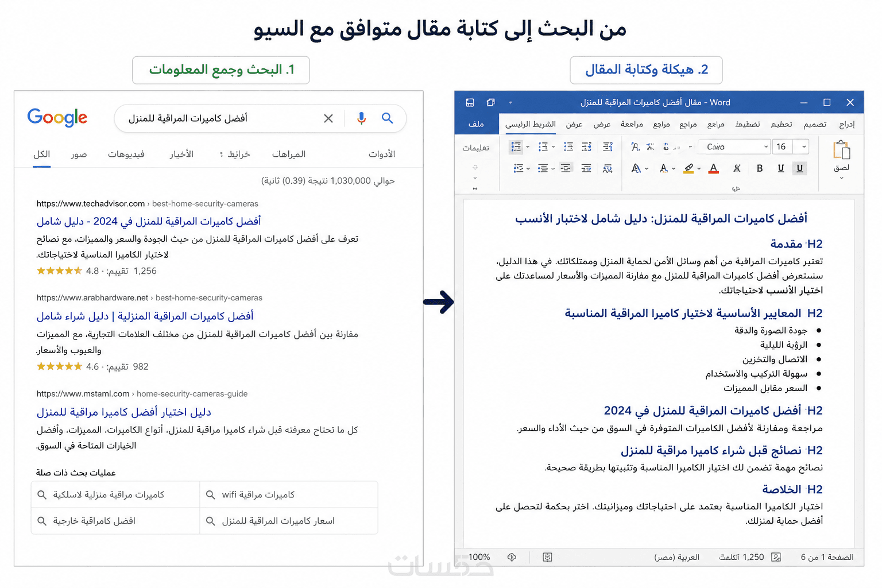The image size is (882, 588).
Task: Click the font size box showing 16
Action: coord(782,147)
